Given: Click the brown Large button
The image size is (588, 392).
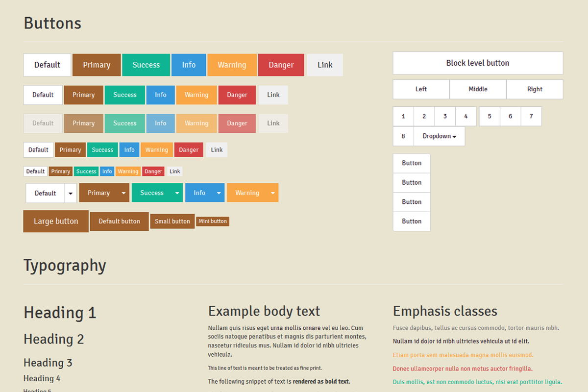Looking at the screenshot, I should 56,221.
